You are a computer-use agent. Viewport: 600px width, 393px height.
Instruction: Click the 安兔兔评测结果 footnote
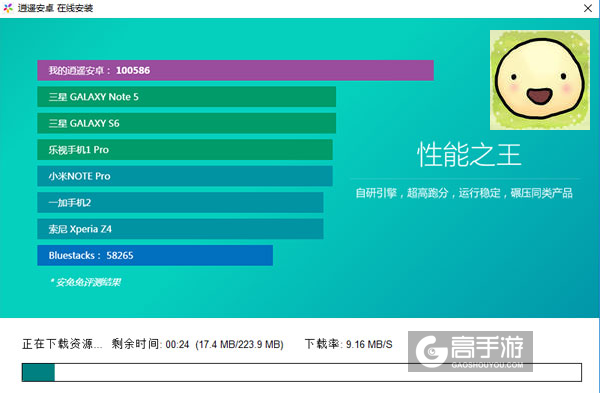click(86, 282)
